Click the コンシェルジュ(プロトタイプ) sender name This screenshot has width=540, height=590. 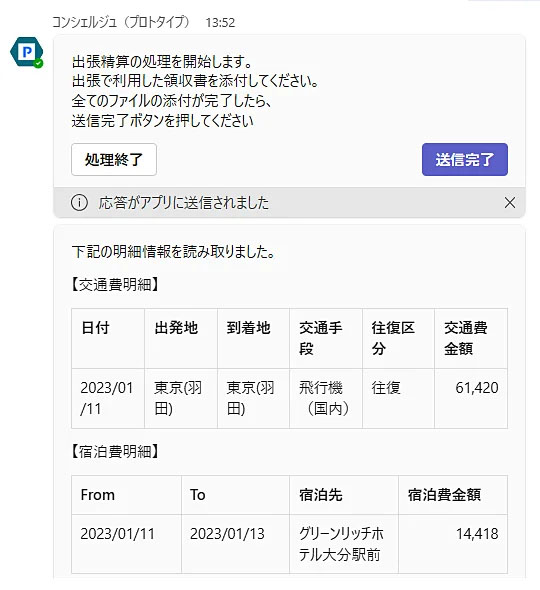pyautogui.click(x=120, y=22)
